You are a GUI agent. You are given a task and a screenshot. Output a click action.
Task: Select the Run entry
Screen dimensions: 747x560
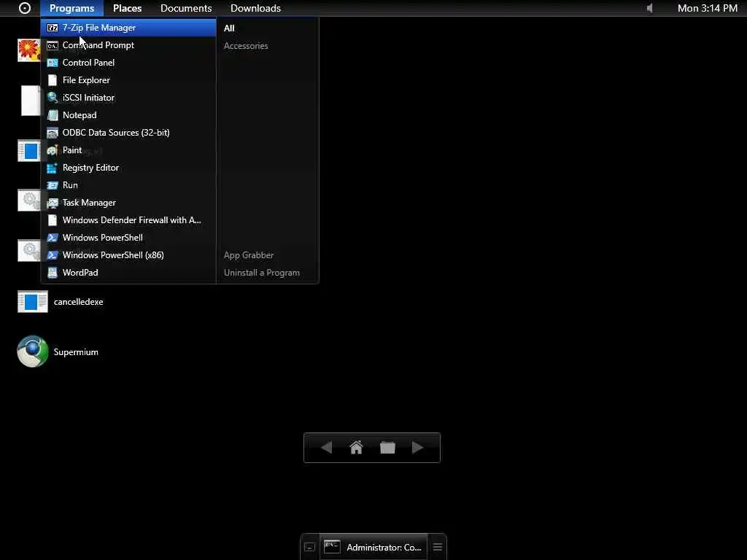pos(128,185)
